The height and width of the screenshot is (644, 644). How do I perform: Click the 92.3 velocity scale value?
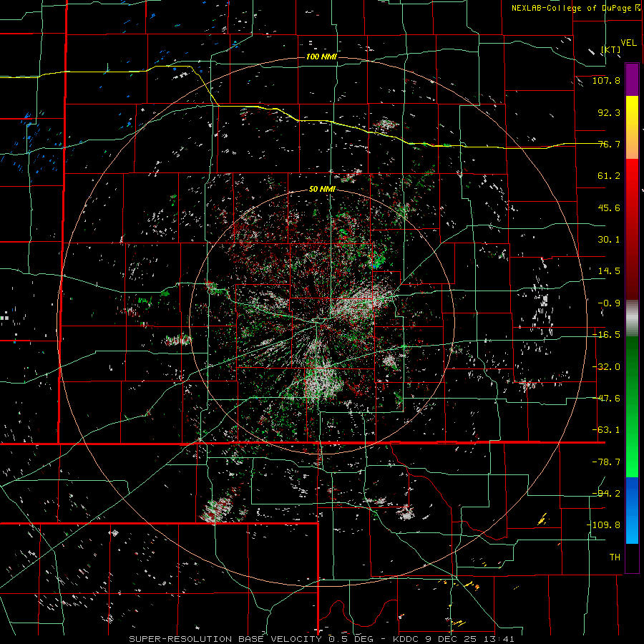click(x=609, y=112)
